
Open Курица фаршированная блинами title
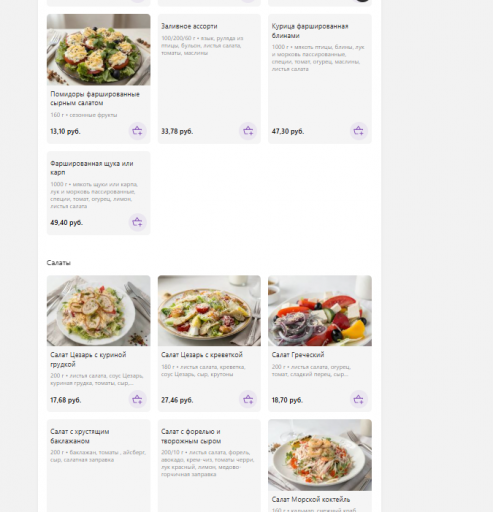pyautogui.click(x=310, y=31)
